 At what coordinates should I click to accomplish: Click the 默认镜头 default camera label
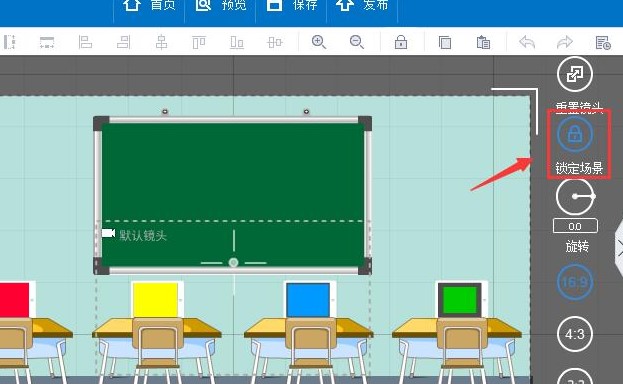(x=143, y=236)
